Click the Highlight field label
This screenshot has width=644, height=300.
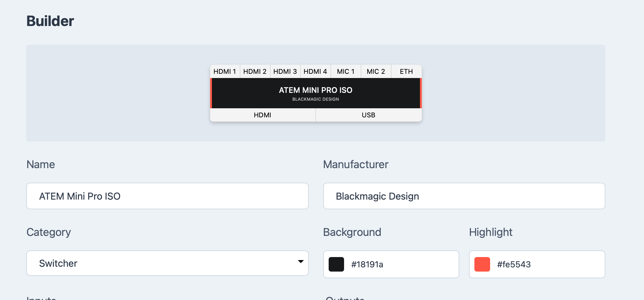pyautogui.click(x=491, y=232)
